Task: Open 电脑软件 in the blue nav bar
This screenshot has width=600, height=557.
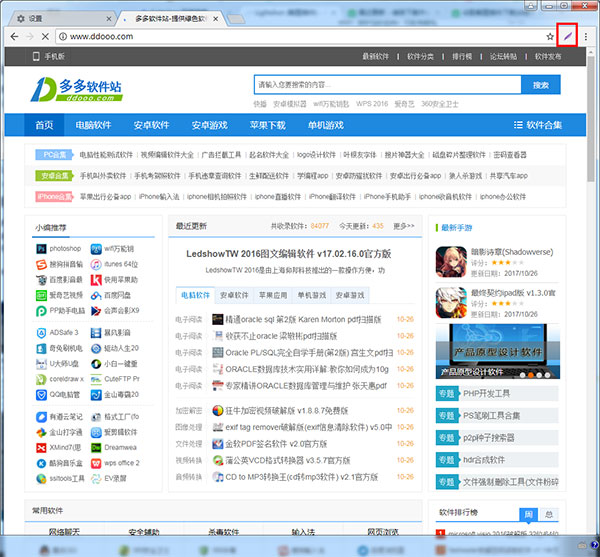Action: [x=93, y=125]
